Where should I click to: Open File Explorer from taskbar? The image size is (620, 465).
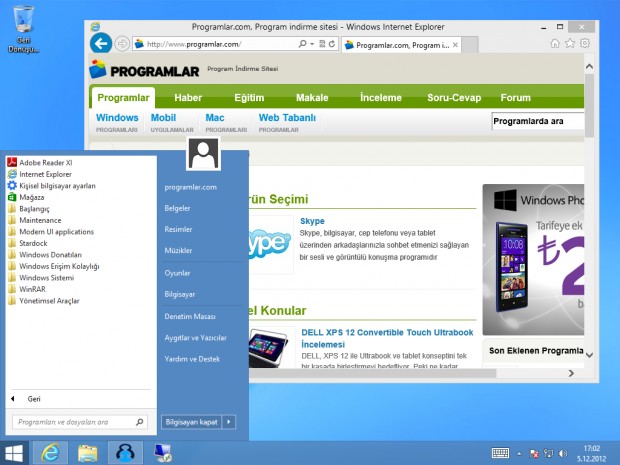tap(87, 453)
